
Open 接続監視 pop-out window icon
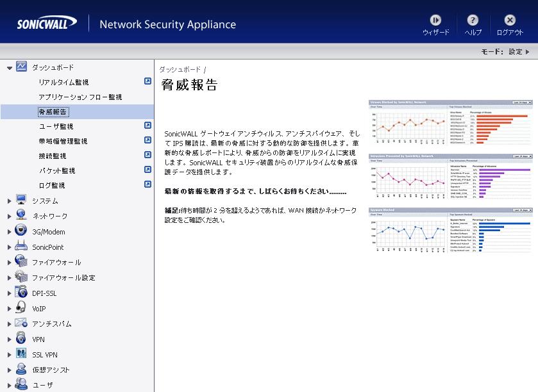tap(147, 155)
